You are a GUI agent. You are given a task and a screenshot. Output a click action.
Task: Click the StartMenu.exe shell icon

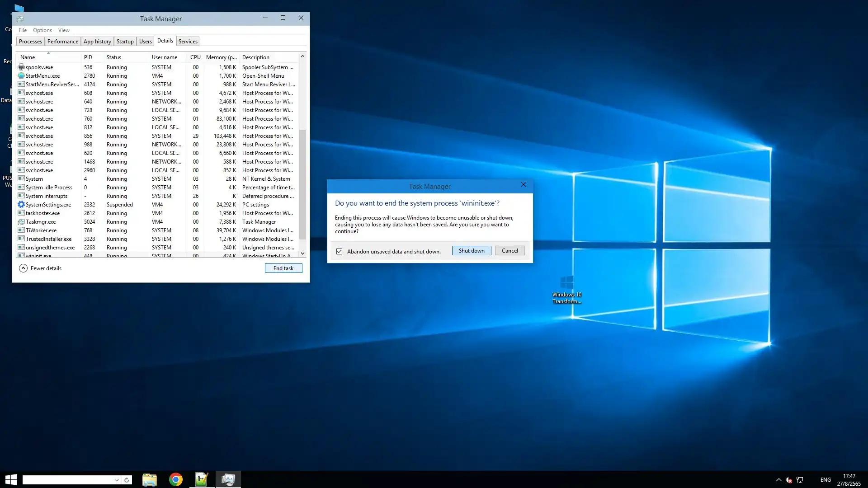point(21,76)
